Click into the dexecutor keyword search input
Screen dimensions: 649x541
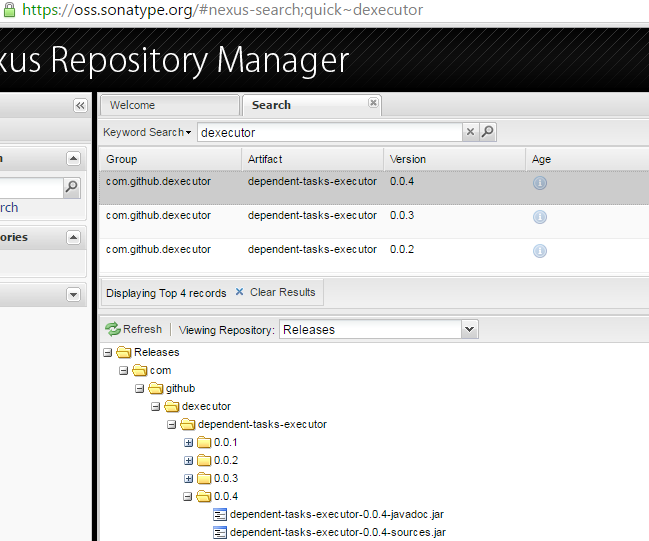click(x=329, y=132)
